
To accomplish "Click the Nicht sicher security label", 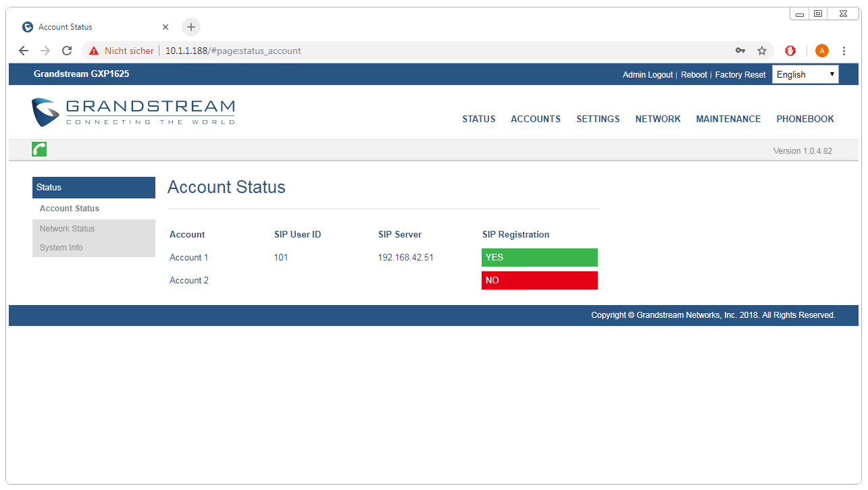I will click(129, 51).
